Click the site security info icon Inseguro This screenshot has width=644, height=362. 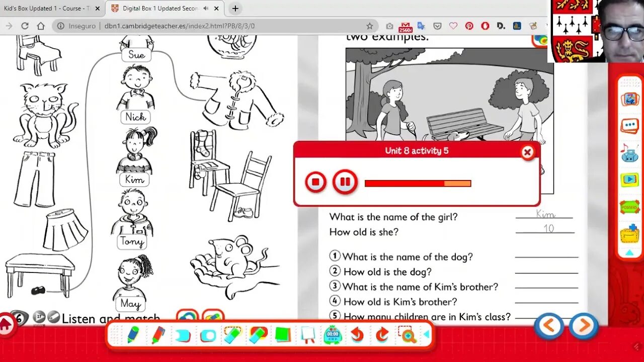[60, 26]
